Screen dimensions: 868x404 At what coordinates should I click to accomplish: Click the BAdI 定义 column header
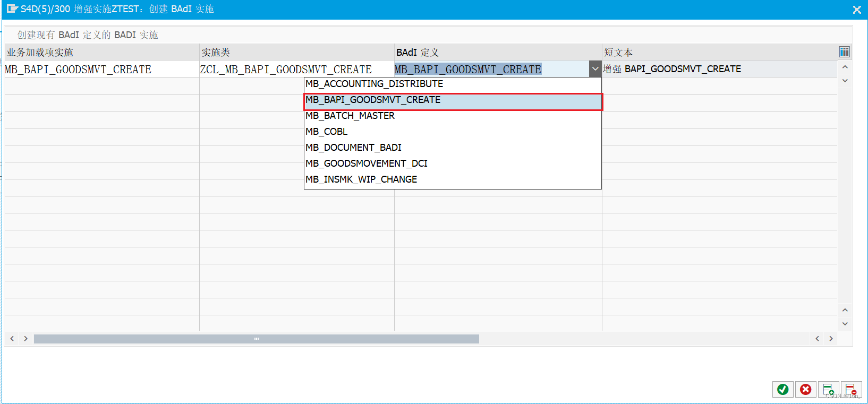click(498, 52)
